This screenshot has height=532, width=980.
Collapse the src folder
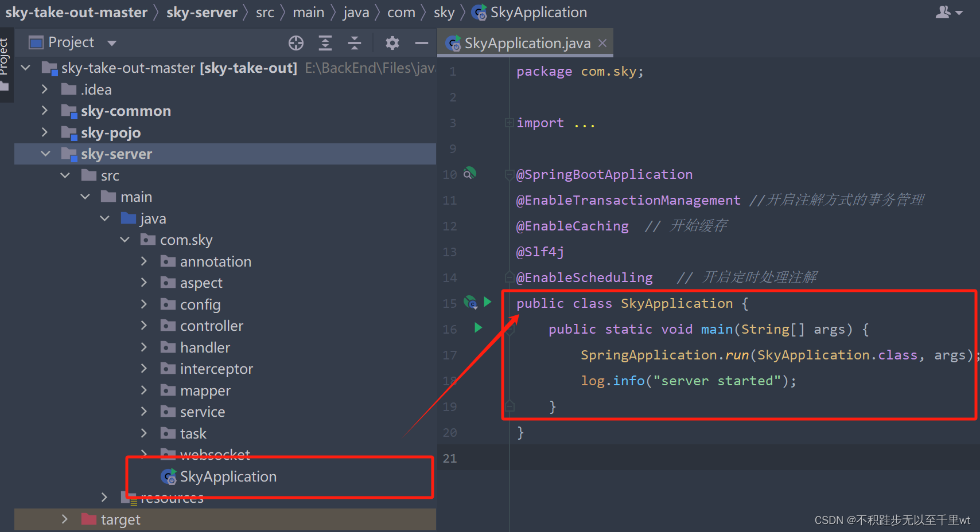[65, 175]
